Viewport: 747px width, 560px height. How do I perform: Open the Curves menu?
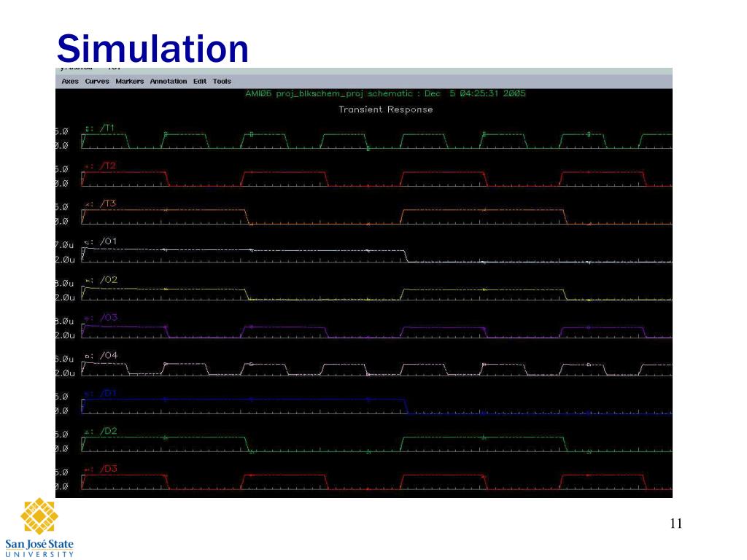click(97, 82)
